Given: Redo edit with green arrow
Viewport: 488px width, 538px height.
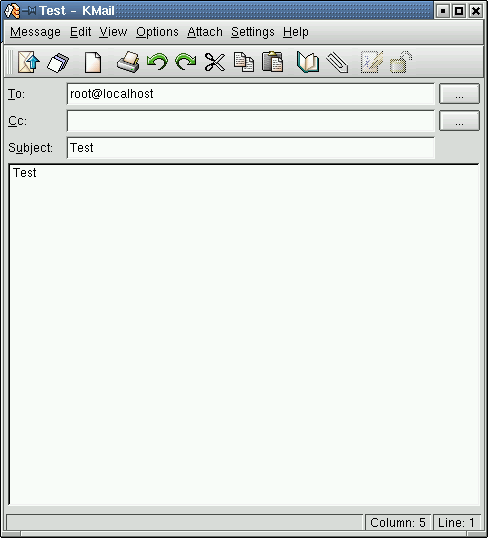Looking at the screenshot, I should [186, 62].
